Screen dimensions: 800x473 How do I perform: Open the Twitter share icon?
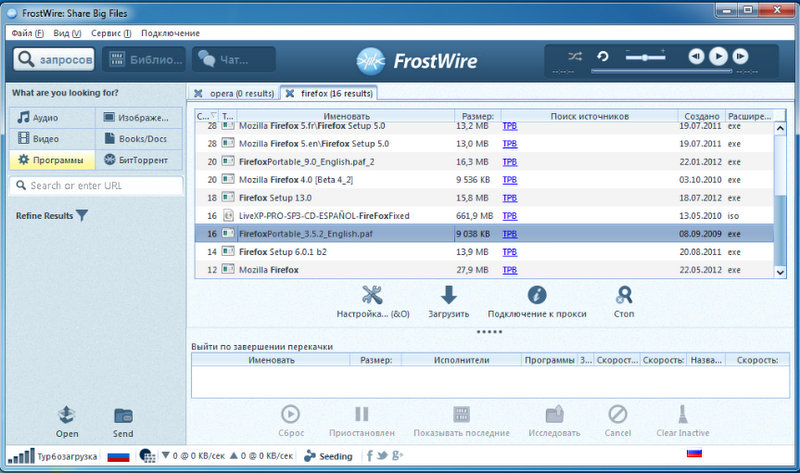(x=382, y=456)
